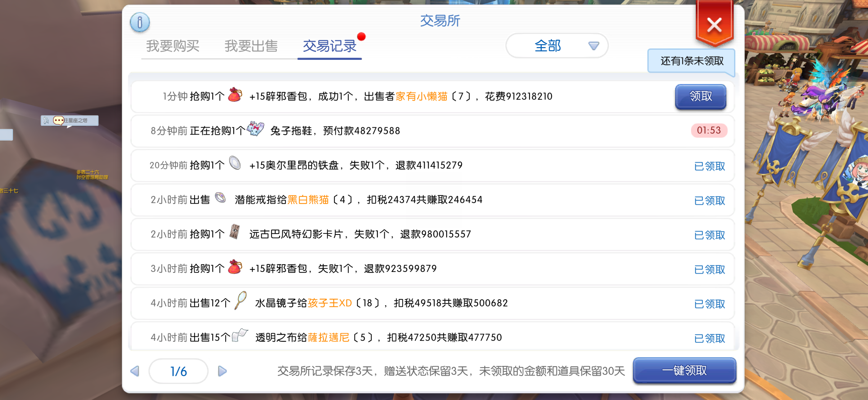
Task: Switch to the 我要购买 tab
Action: pos(173,46)
